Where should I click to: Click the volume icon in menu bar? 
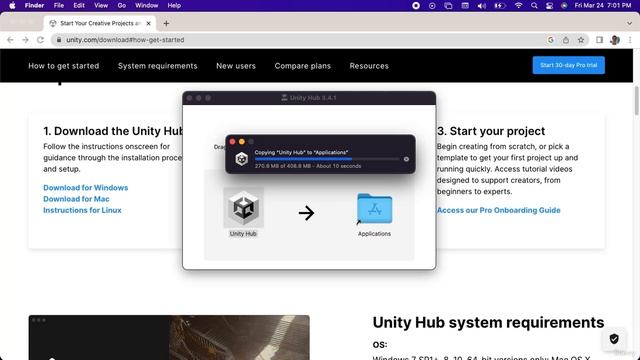pos(482,6)
